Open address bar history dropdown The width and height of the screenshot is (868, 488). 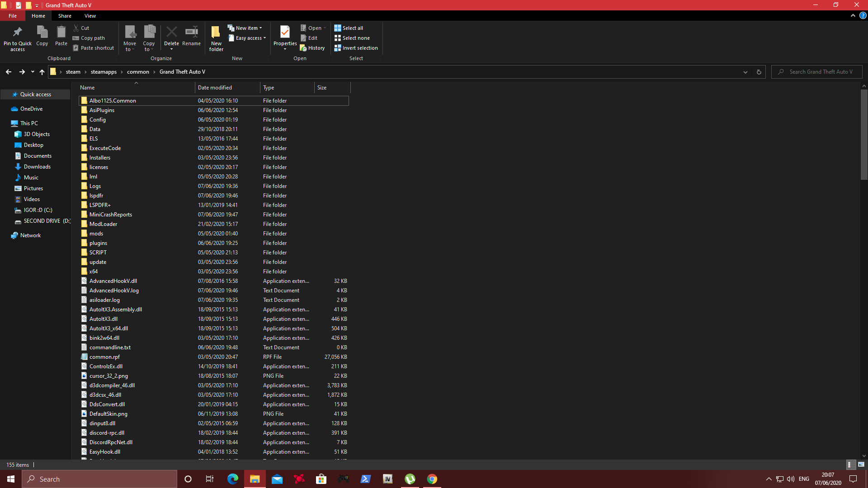[745, 72]
